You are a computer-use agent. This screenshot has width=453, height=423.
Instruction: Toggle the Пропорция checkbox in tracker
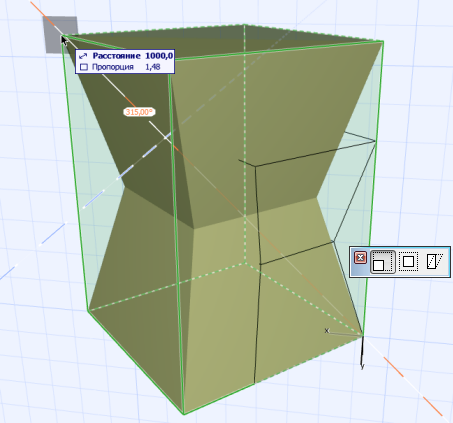click(84, 67)
